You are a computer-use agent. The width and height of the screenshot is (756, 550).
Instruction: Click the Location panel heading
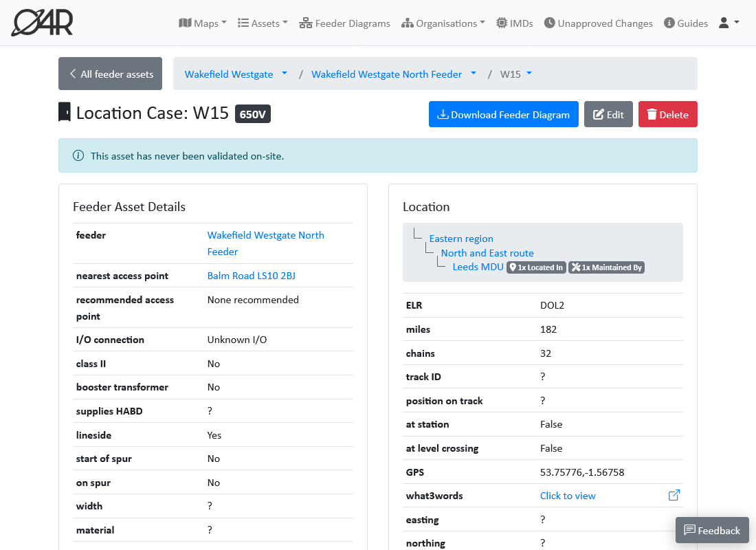click(426, 206)
